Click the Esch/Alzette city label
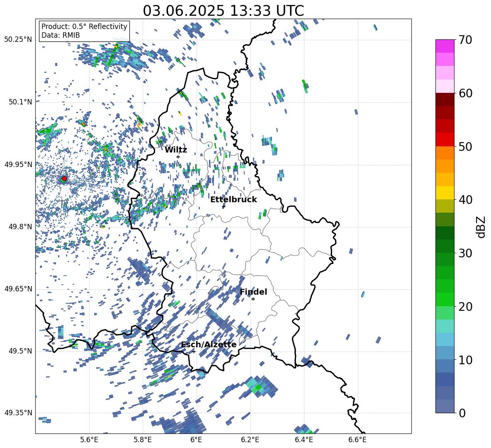The width and height of the screenshot is (491, 448). pos(209,344)
